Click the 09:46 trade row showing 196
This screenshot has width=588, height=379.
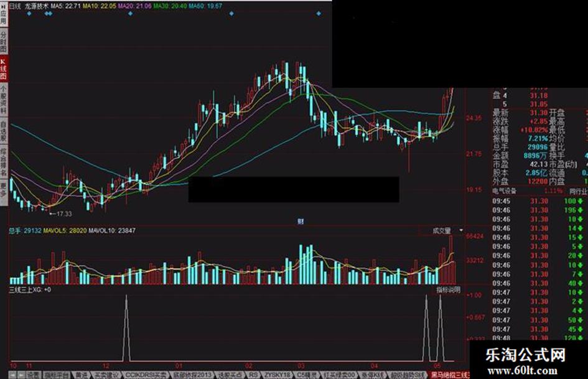pos(539,210)
